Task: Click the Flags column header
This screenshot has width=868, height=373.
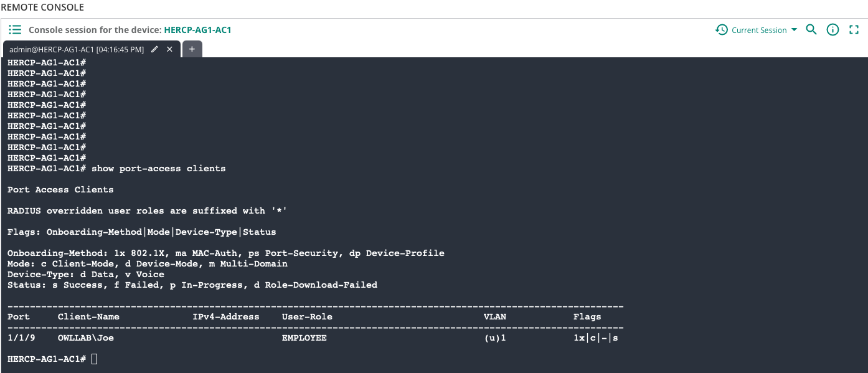Action: click(587, 316)
